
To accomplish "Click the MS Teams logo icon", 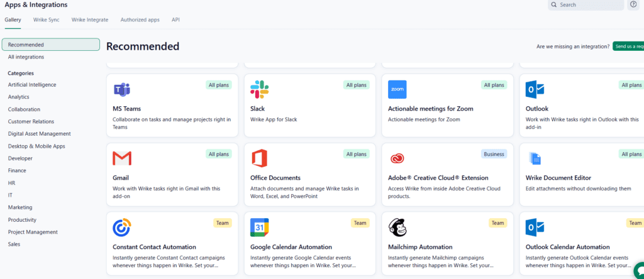I will pos(121,89).
